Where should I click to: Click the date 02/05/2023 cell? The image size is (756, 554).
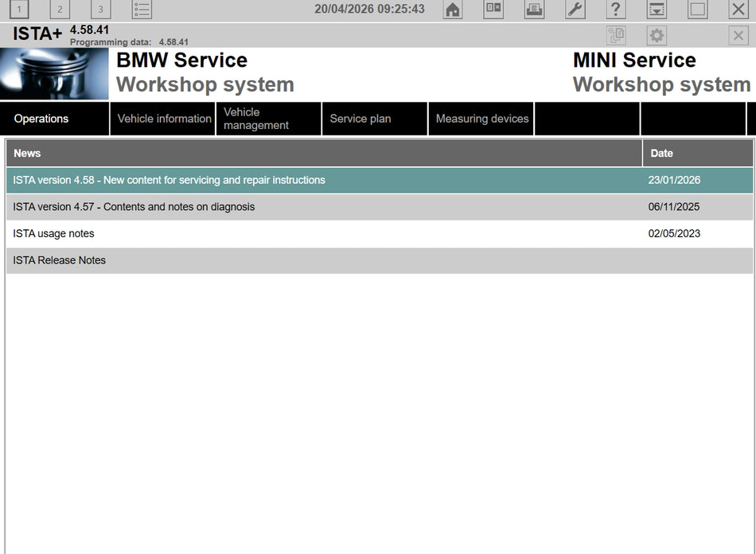click(x=674, y=234)
